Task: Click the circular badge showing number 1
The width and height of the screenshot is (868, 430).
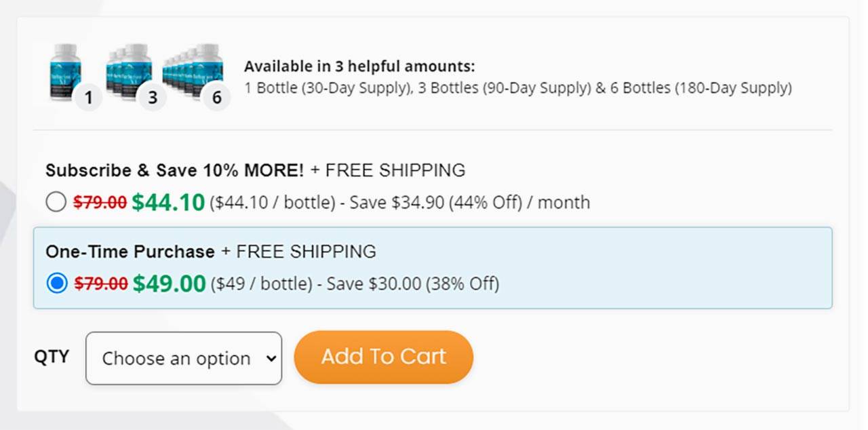Action: (x=88, y=98)
